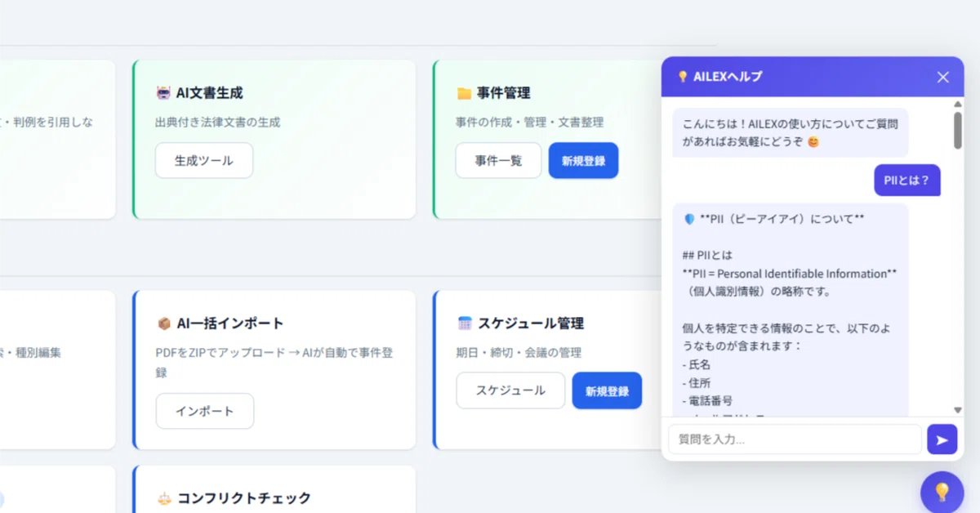Click the - 氏名 list item

tap(697, 364)
